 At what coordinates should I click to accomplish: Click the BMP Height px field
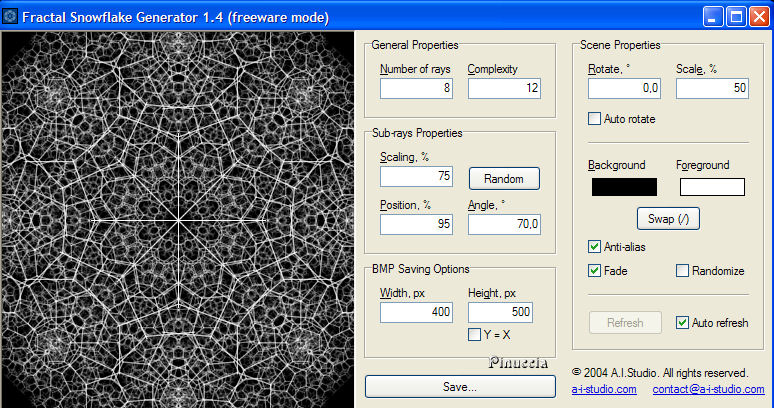[x=500, y=312]
